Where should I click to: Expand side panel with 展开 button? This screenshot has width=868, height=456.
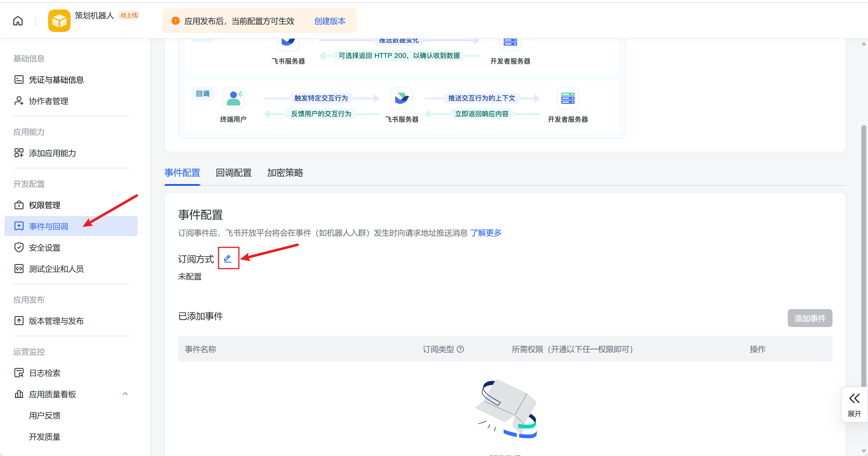pyautogui.click(x=854, y=404)
